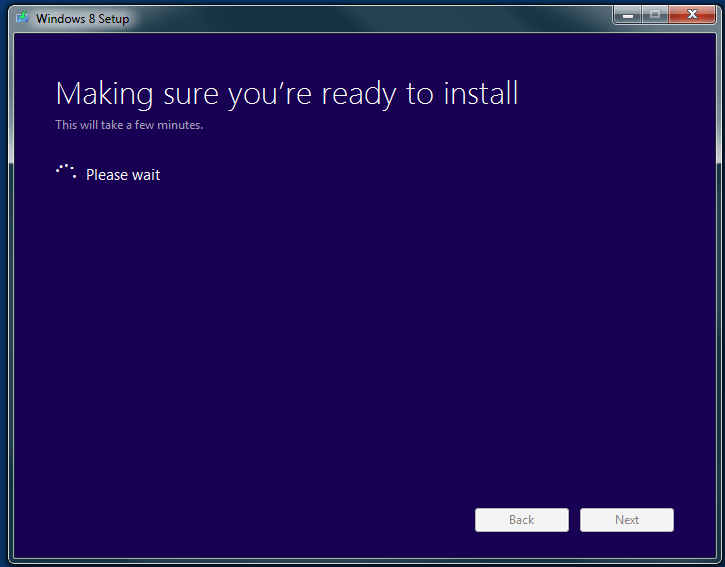725x567 pixels.
Task: Click heading "Making sure you're ready to install"
Action: click(287, 94)
